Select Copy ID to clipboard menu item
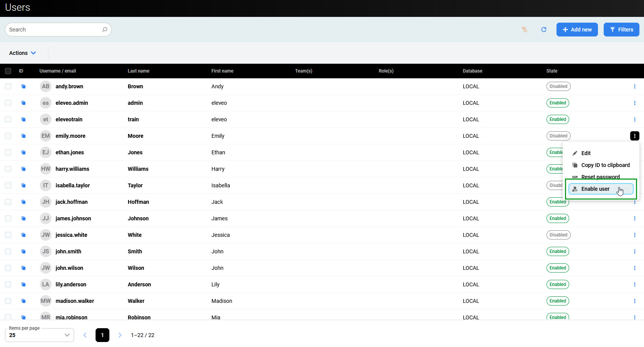Viewport: 644px width, 347px height. (x=605, y=165)
